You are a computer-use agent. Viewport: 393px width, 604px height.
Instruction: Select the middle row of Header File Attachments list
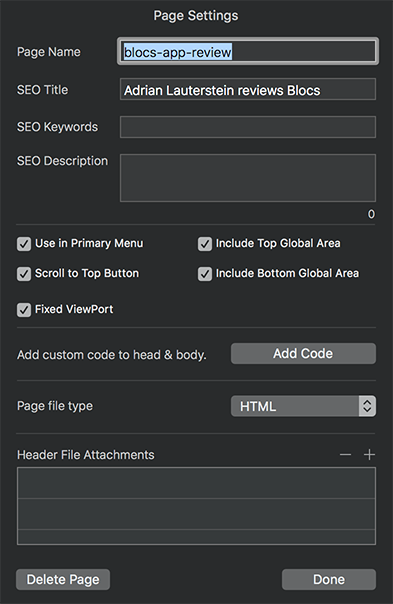pos(196,514)
